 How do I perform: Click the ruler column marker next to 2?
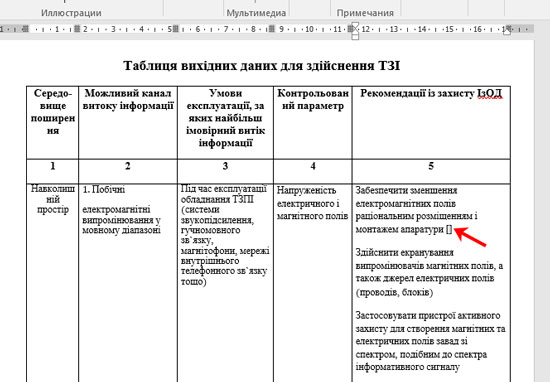77,29
